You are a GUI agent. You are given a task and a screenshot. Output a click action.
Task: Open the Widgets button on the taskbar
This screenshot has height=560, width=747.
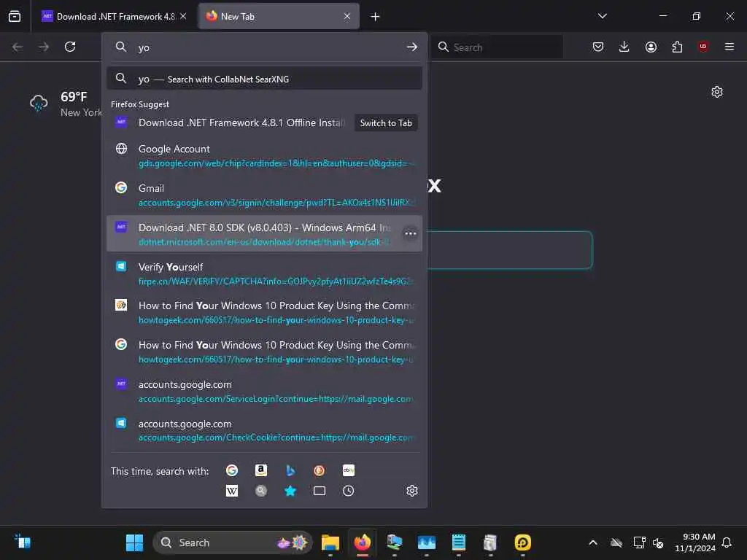23,542
